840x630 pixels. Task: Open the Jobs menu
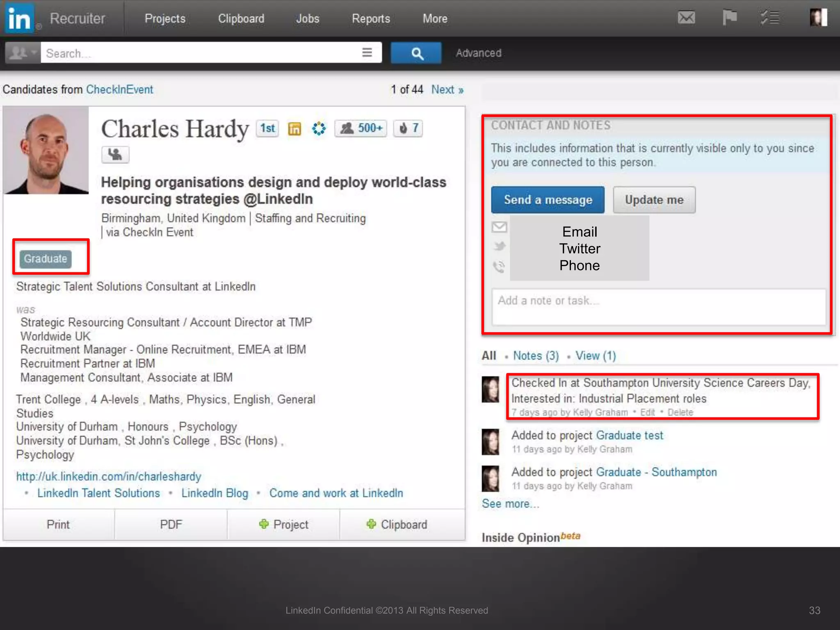pyautogui.click(x=308, y=18)
